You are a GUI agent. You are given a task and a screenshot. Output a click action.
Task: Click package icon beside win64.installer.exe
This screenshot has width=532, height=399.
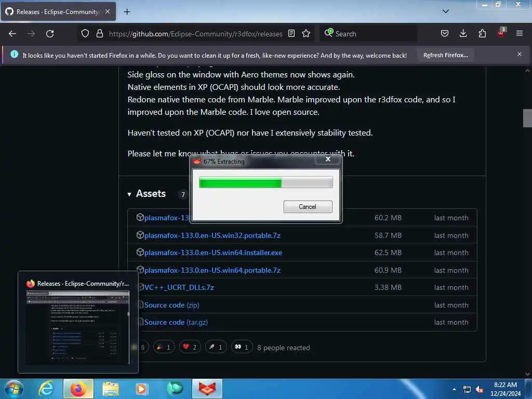click(x=140, y=252)
